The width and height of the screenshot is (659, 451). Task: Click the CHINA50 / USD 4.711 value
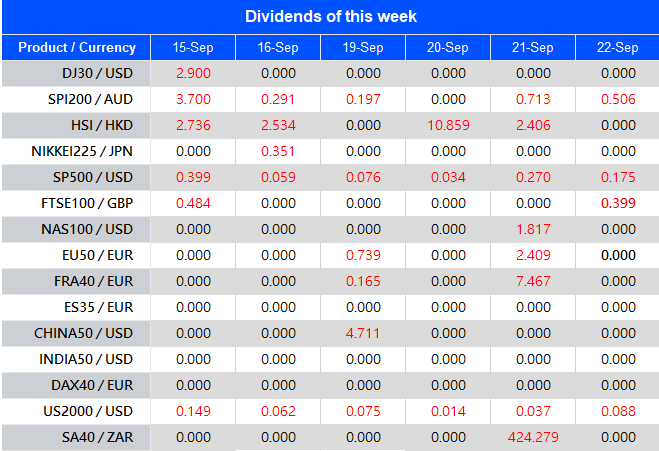point(363,333)
